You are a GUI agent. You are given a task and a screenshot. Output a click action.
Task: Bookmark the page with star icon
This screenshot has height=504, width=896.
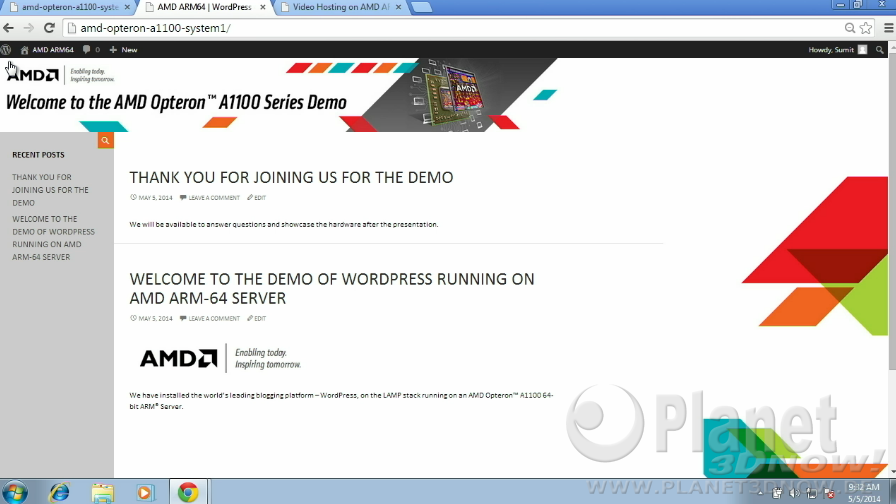click(866, 28)
